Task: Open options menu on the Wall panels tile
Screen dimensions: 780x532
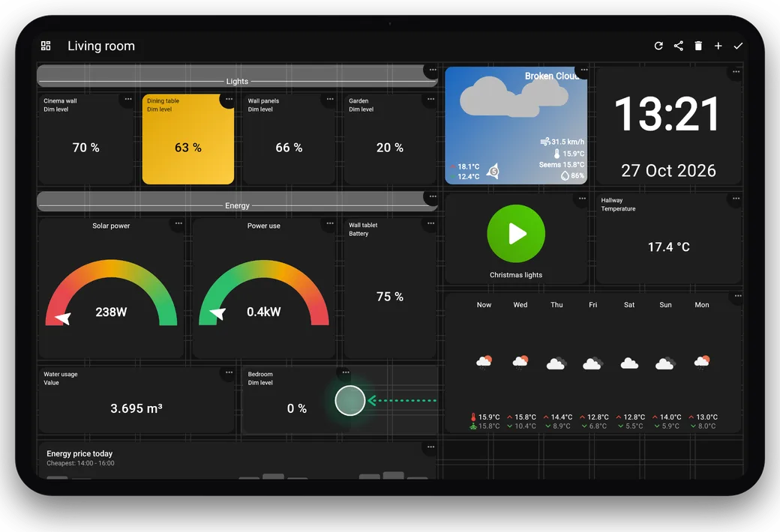Action: tap(330, 99)
